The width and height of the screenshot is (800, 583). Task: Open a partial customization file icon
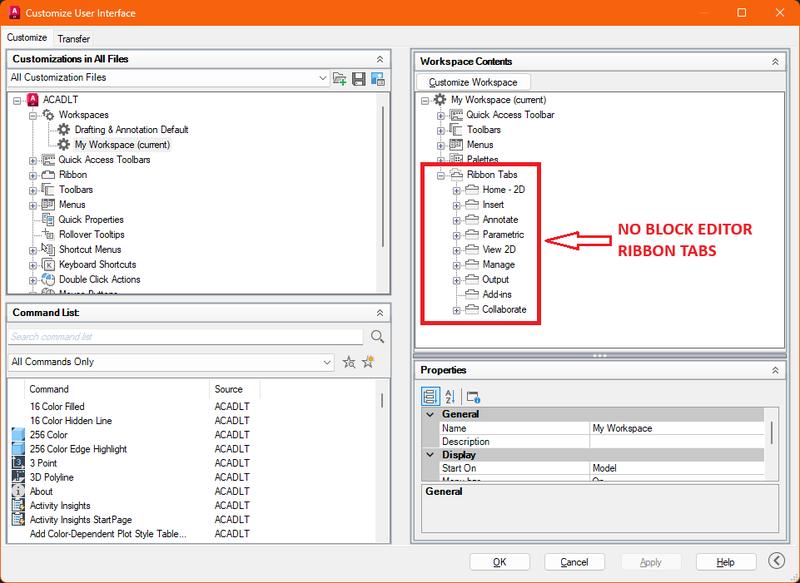(x=339, y=79)
